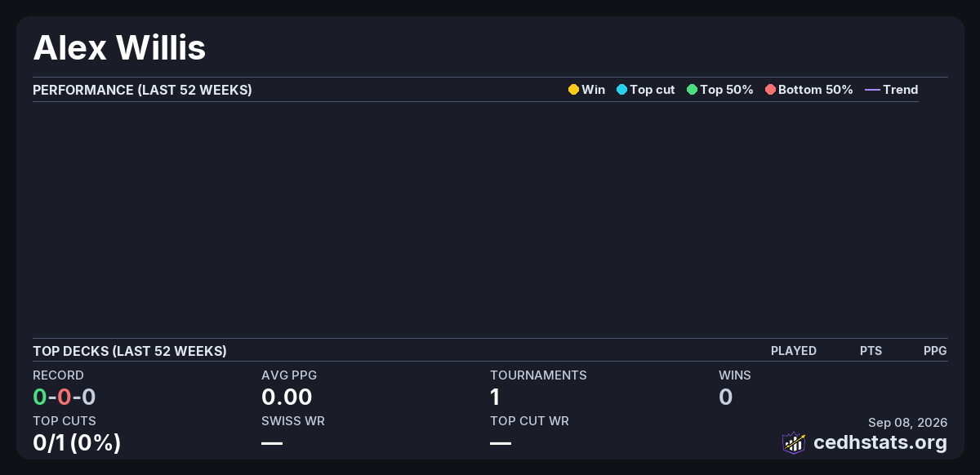
Task: Click the purple Trend line legend icon
Action: pos(872,90)
